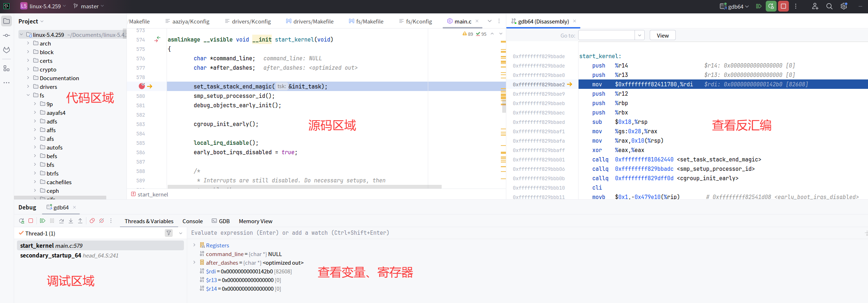
Task: Click the project tree horizontal scrollbar
Action: [60, 198]
